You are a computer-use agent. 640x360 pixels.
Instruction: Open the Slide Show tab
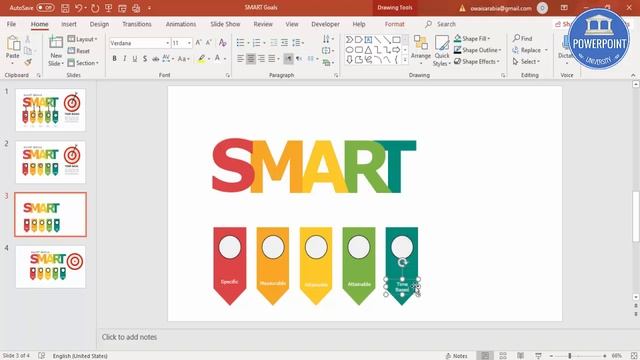(225, 24)
